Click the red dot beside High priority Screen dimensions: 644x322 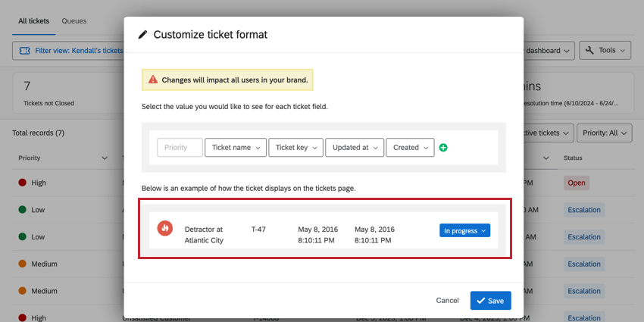pos(23,183)
